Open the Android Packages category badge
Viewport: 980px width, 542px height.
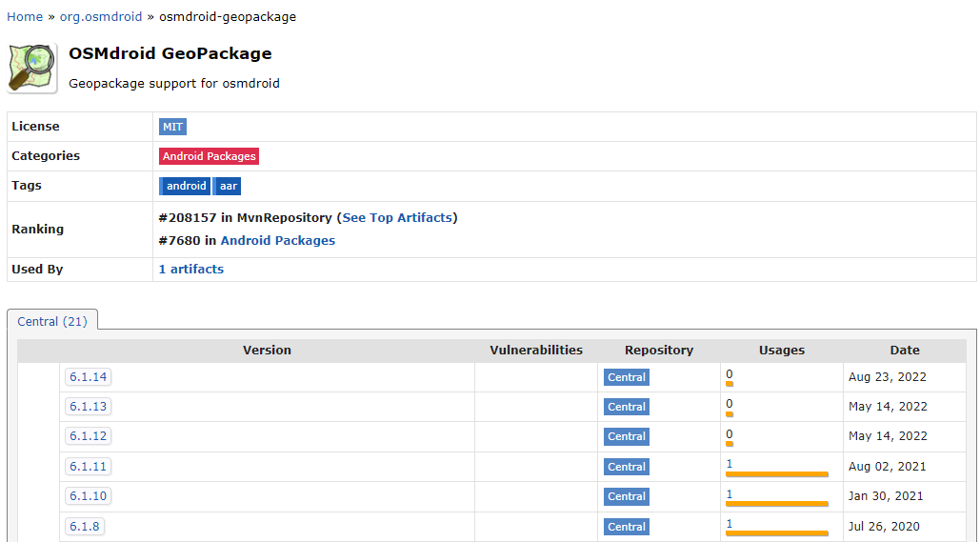click(x=209, y=156)
